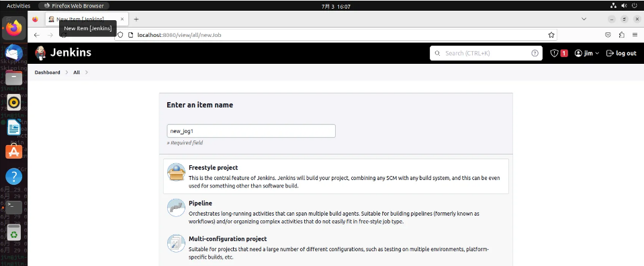This screenshot has height=266, width=644.
Task: Click the Jenkins title text link
Action: pyautogui.click(x=71, y=52)
